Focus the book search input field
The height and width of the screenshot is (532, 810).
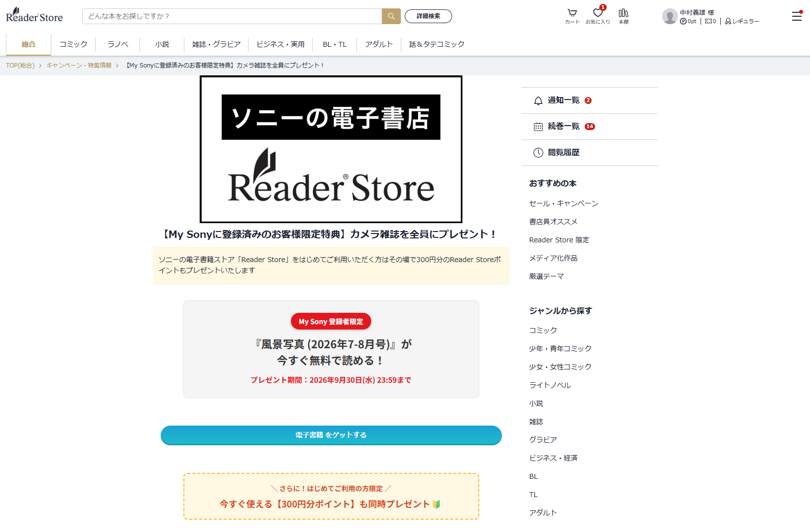[x=232, y=16]
